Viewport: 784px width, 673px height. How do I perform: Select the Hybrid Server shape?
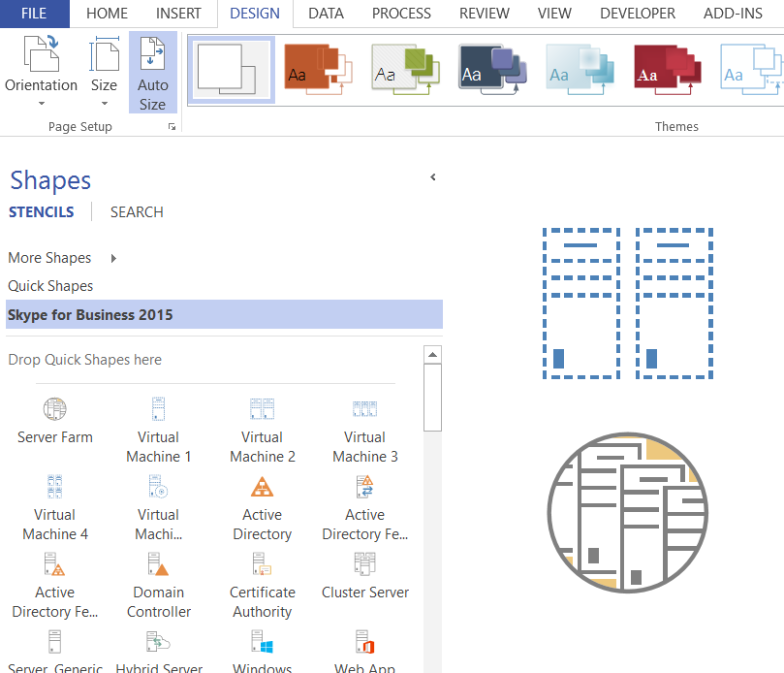click(159, 651)
